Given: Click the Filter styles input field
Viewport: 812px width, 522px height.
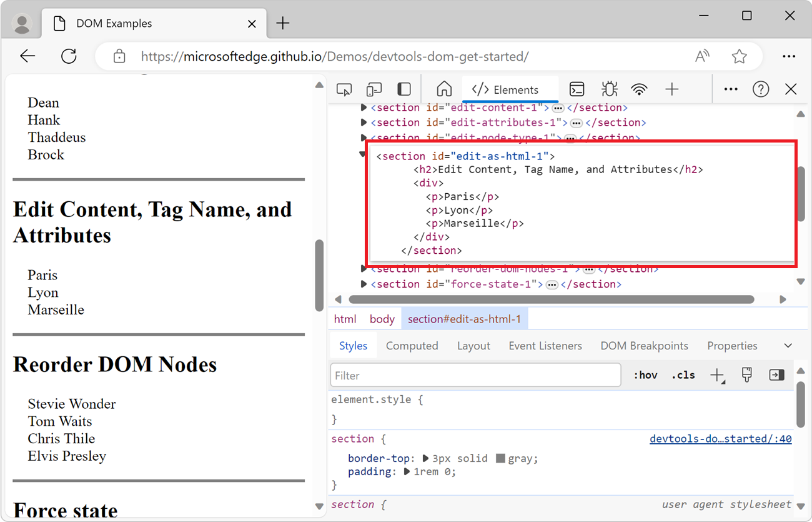Looking at the screenshot, I should tap(475, 374).
